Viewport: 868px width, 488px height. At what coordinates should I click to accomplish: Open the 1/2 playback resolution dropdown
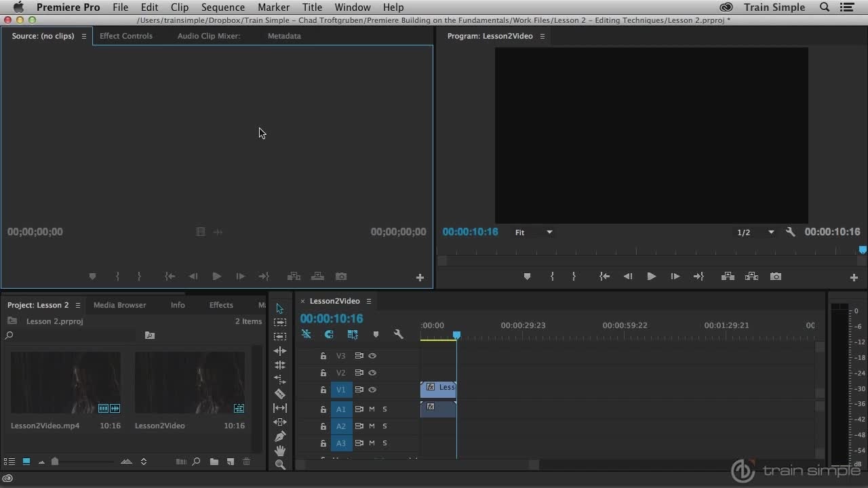755,232
